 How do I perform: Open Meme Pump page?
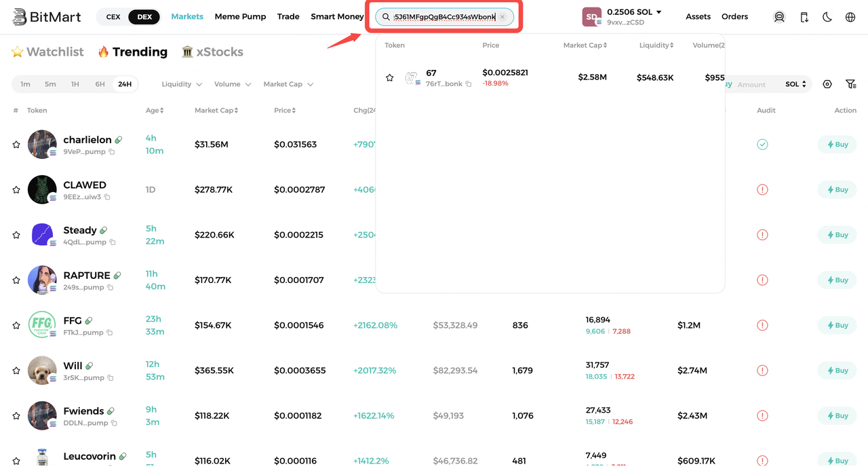point(240,17)
